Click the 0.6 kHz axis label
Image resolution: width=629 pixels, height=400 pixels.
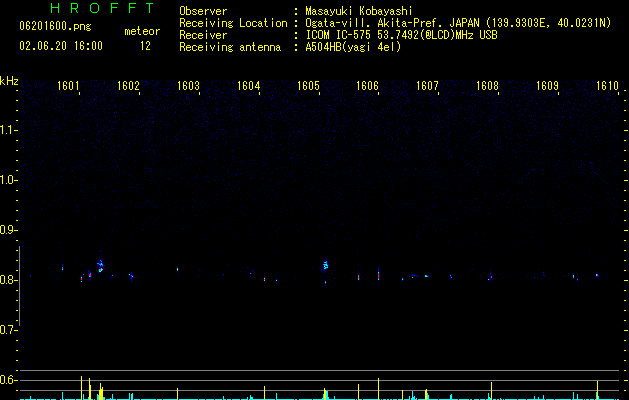8,380
